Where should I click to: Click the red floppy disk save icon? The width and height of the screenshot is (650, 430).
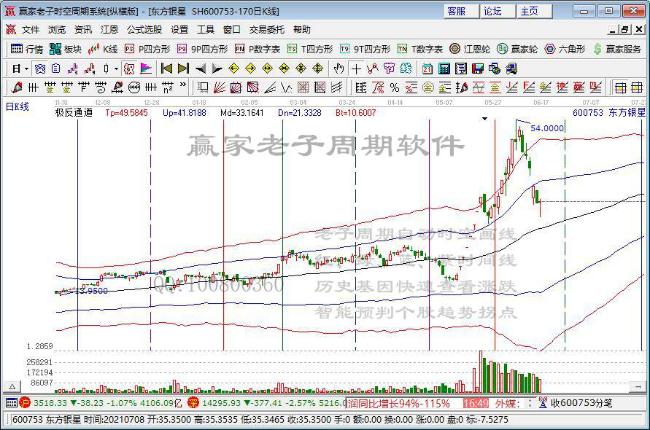pos(478,69)
